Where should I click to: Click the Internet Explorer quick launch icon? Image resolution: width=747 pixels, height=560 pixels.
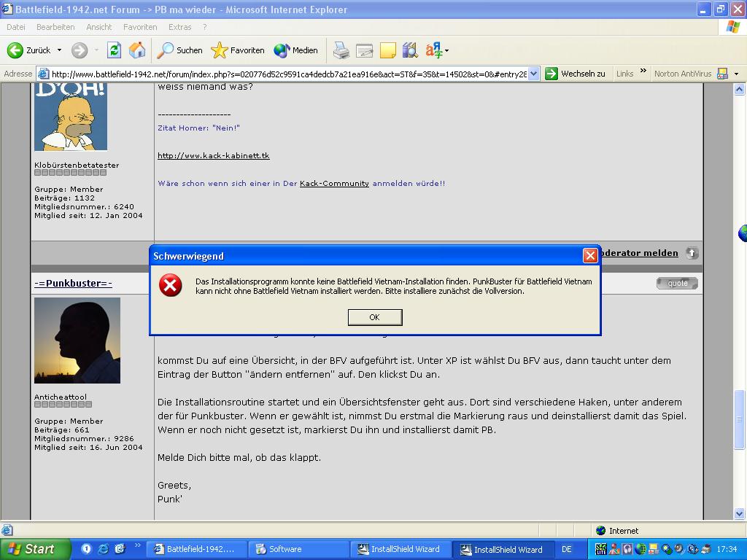(103, 549)
